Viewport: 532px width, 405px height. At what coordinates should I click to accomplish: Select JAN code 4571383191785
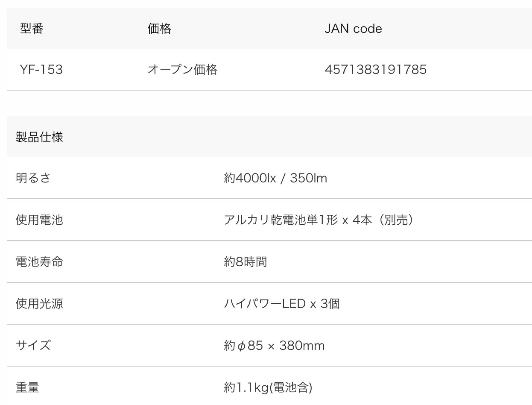375,70
